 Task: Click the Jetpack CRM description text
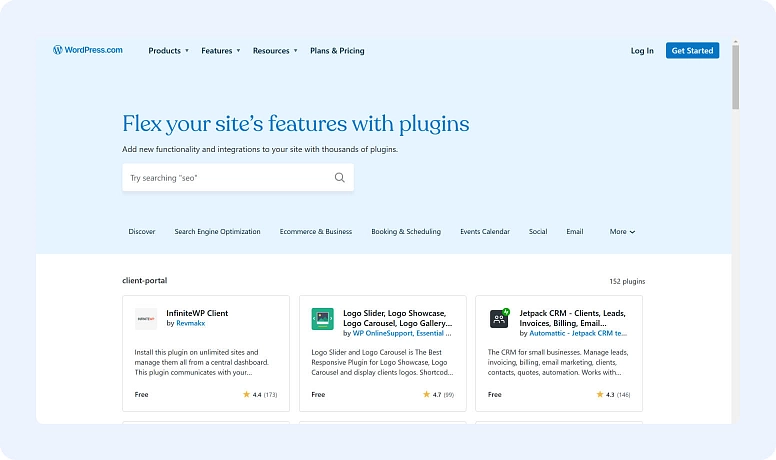point(558,362)
